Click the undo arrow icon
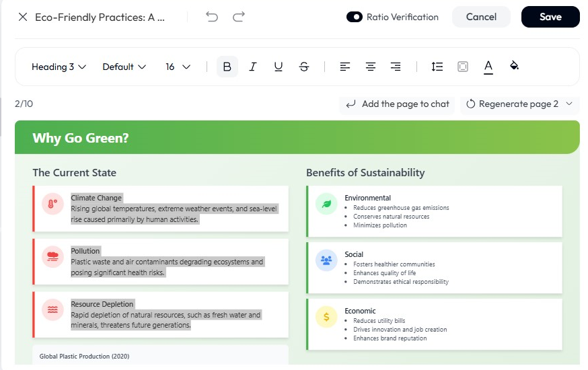Image resolution: width=588 pixels, height=370 pixels. pyautogui.click(x=213, y=17)
